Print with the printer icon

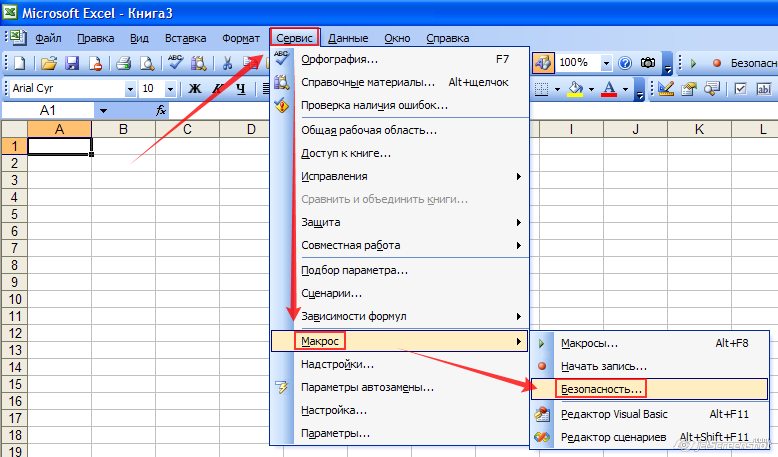tap(123, 63)
